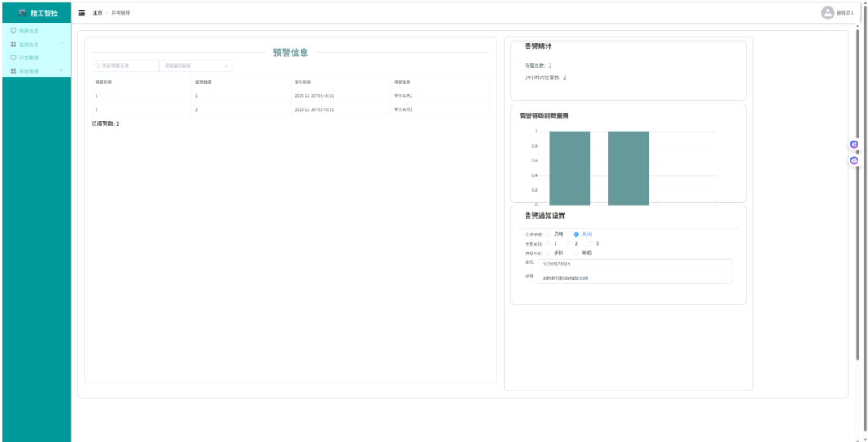
Task: Click the 24小时内告警数: 2 statistic
Action: pos(545,77)
